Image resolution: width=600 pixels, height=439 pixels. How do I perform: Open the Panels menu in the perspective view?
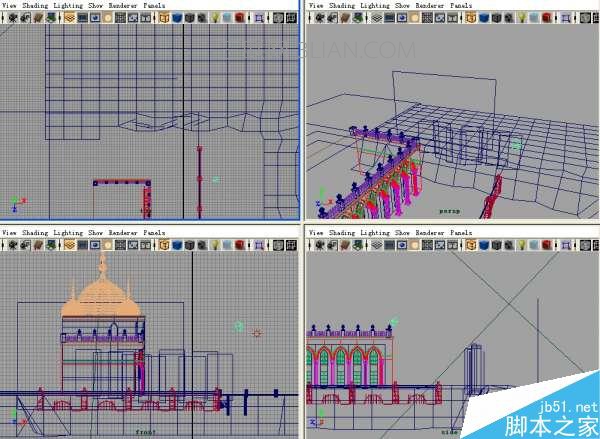461,5
